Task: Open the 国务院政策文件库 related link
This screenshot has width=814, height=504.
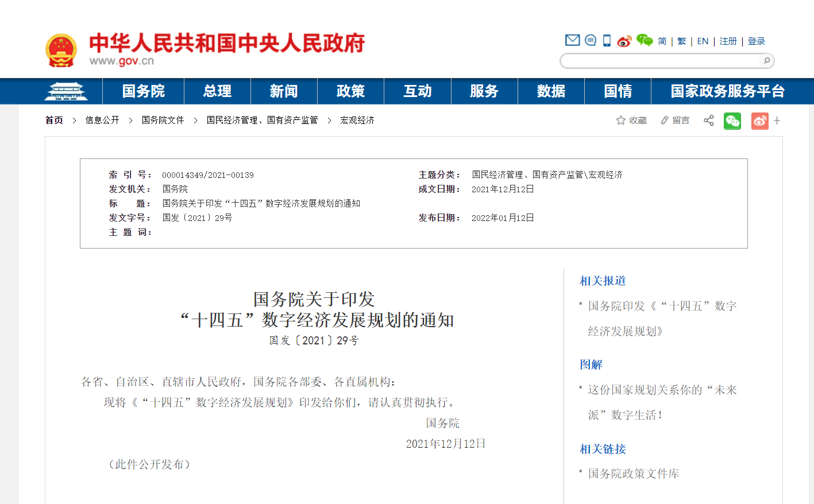Action: coord(633,474)
